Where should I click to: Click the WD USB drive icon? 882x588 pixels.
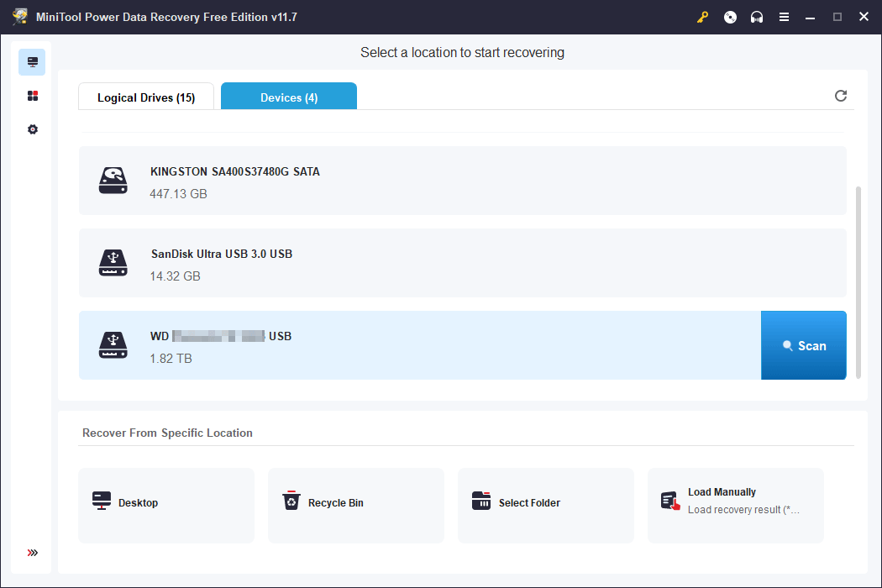point(113,345)
